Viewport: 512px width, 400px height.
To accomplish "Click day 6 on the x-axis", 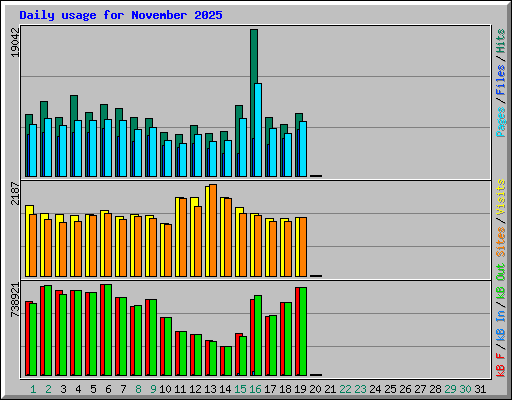I will (x=108, y=389).
